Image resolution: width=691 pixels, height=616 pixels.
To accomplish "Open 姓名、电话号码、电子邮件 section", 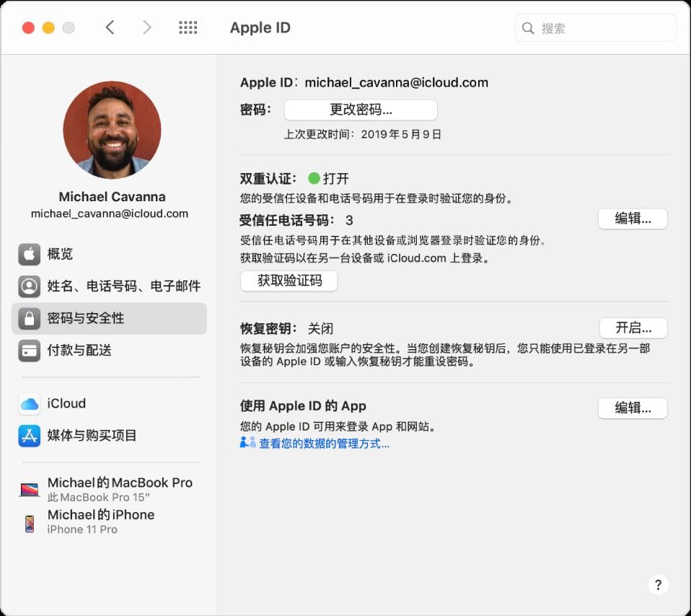I will click(x=109, y=286).
